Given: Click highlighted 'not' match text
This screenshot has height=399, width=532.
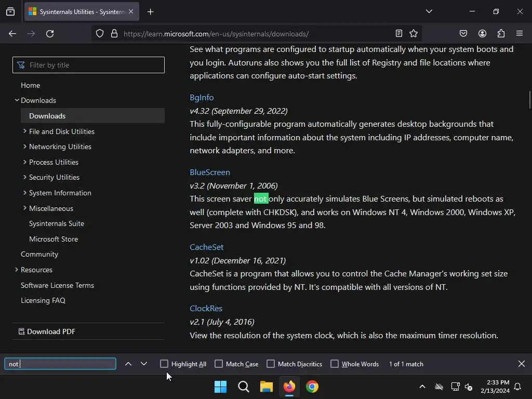Looking at the screenshot, I should click(261, 199).
